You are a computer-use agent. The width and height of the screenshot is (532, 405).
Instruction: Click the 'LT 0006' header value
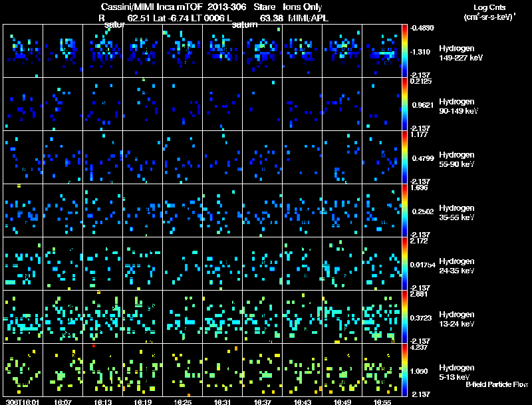tap(207, 19)
